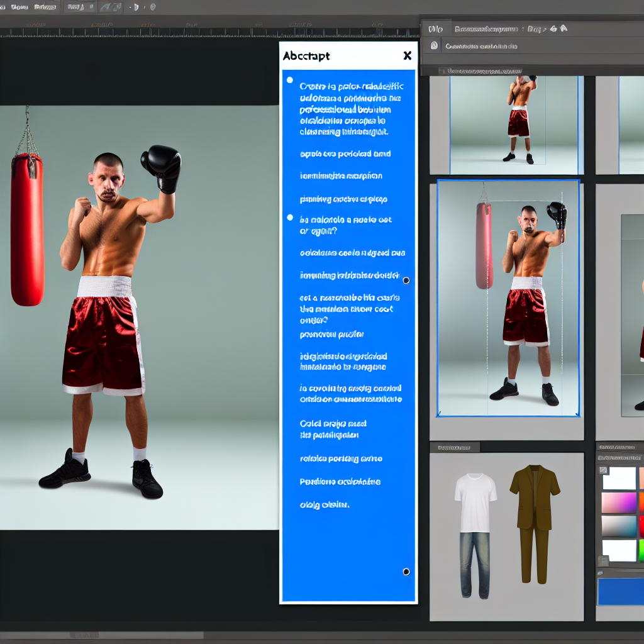644x644 pixels.
Task: Select the second white radio bullet in dialog
Action: 289,217
